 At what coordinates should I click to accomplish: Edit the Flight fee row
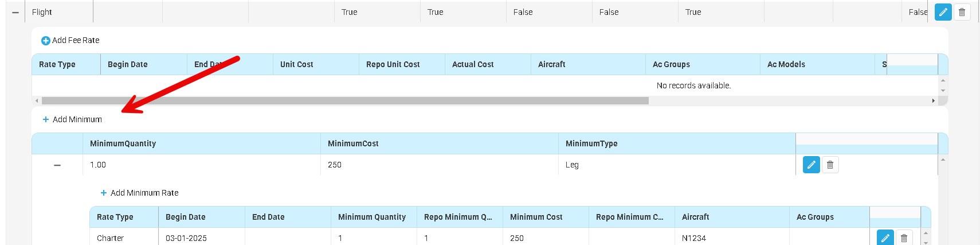(943, 12)
